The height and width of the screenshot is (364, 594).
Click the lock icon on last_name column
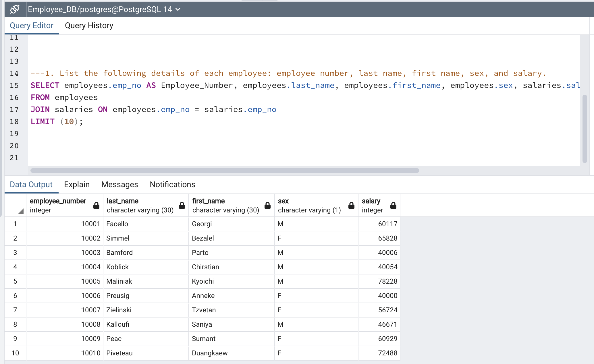(182, 205)
